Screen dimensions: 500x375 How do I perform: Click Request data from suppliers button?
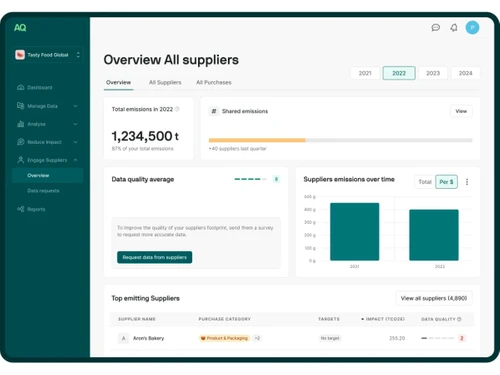154,257
